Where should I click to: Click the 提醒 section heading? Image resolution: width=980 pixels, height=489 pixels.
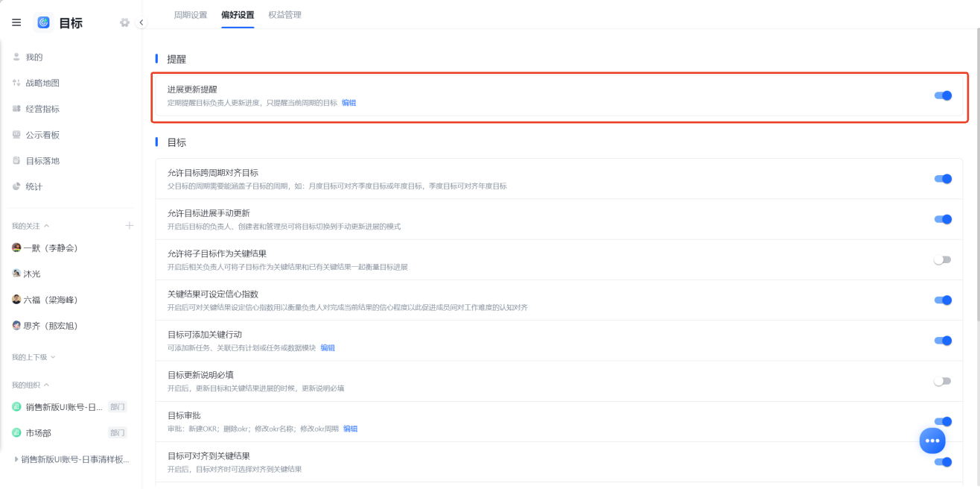point(176,59)
